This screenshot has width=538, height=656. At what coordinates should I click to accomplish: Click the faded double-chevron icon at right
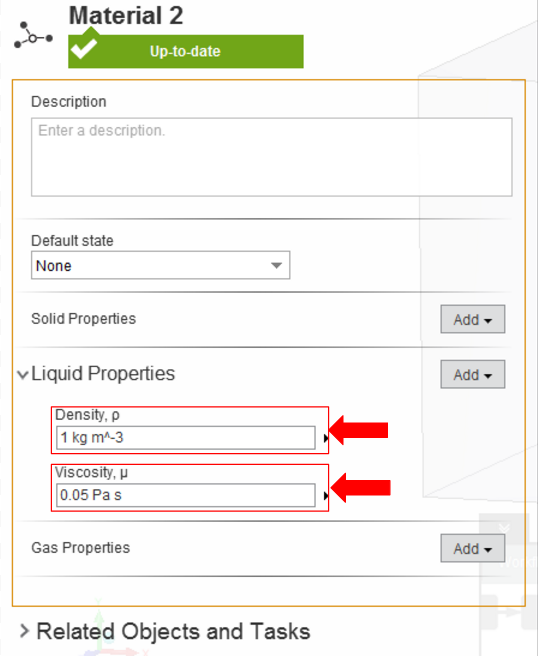[504, 528]
